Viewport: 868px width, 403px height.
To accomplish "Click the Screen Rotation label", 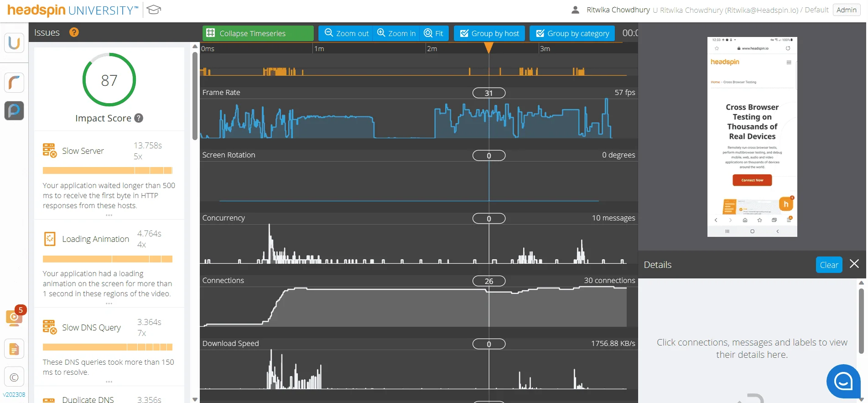I will (x=229, y=155).
